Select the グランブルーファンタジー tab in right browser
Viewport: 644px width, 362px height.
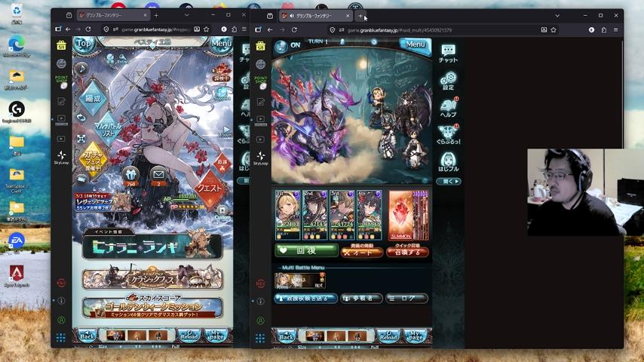pos(315,16)
